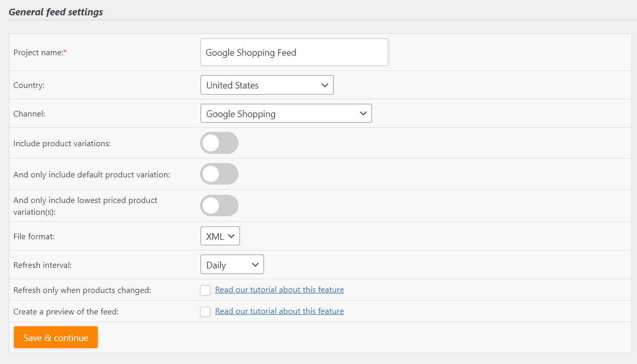This screenshot has height=364, width=637.
Task: Expand the File format dropdown
Action: point(220,236)
